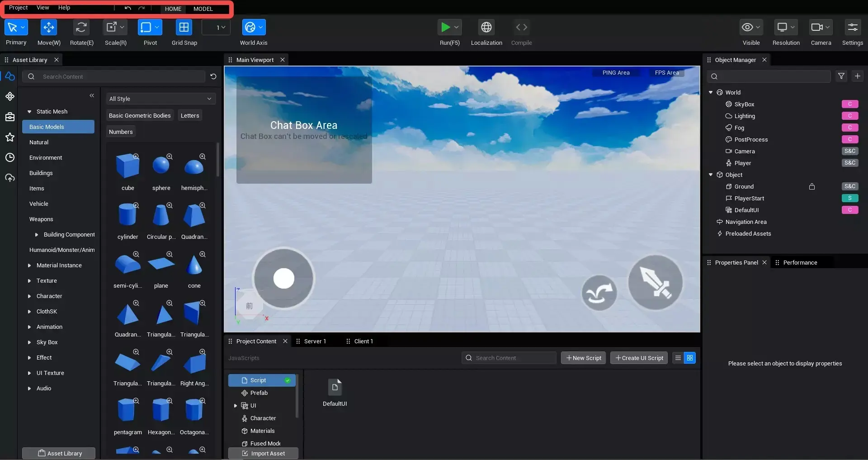Open the Settings sliders icon
This screenshot has height=460, width=868.
pyautogui.click(x=853, y=27)
